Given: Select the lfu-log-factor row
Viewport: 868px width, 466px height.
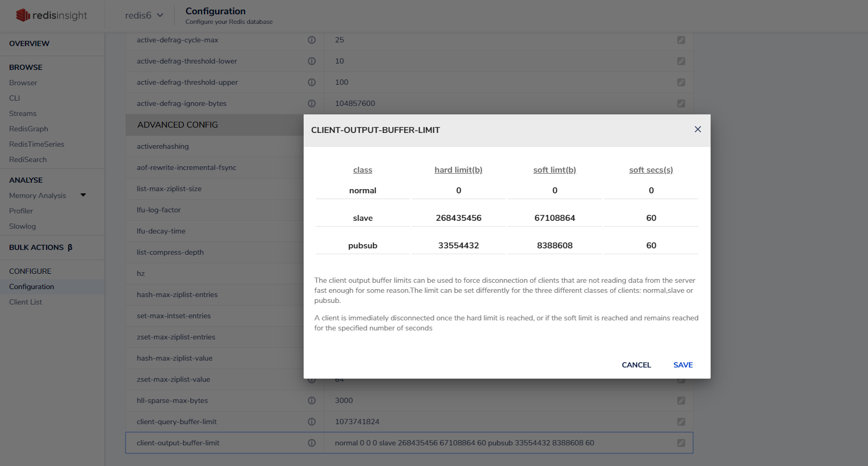Looking at the screenshot, I should pyautogui.click(x=215, y=210).
